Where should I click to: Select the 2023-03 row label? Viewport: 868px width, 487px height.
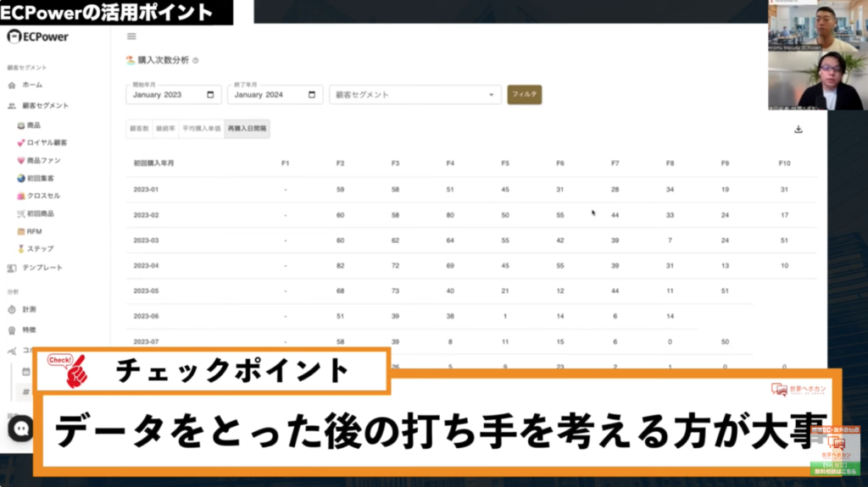pos(146,241)
